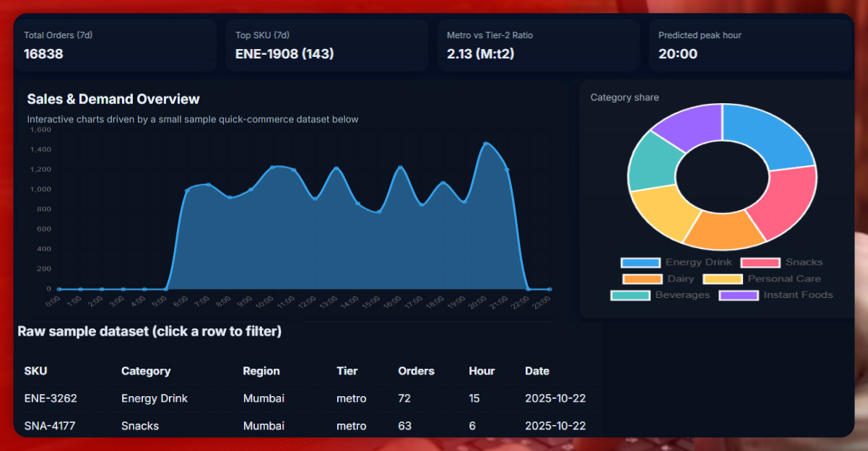Click the Personal Care legend color box
The width and height of the screenshot is (868, 451).
(722, 279)
